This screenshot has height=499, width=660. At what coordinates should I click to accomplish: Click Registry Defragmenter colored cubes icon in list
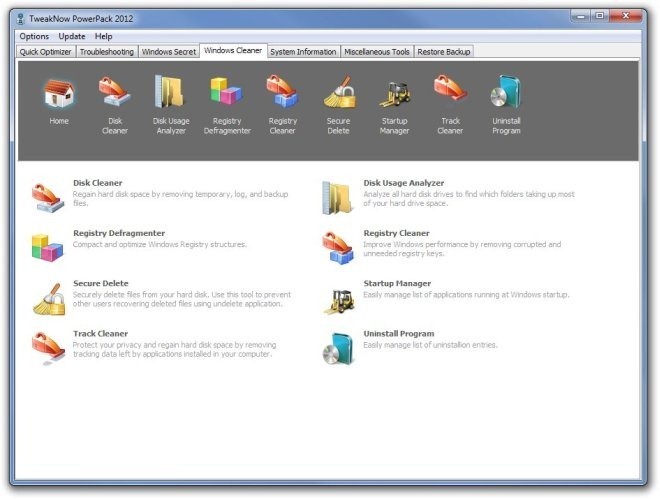coord(47,247)
